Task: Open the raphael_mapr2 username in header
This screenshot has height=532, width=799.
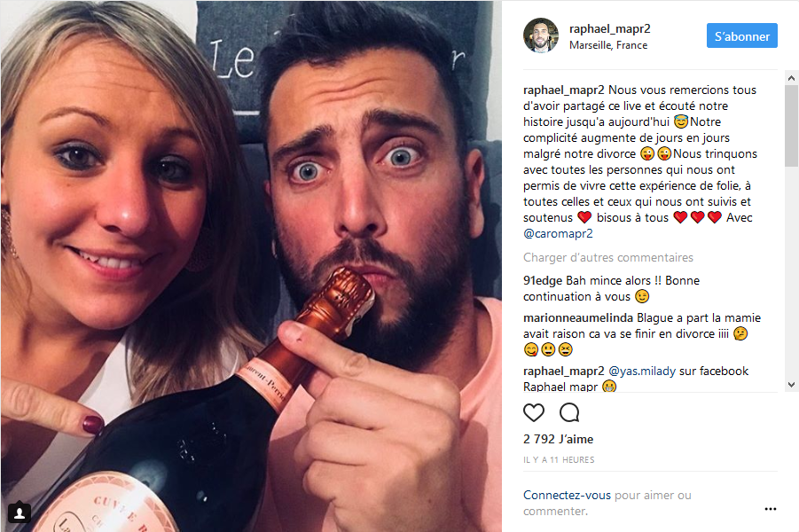Action: pos(609,28)
